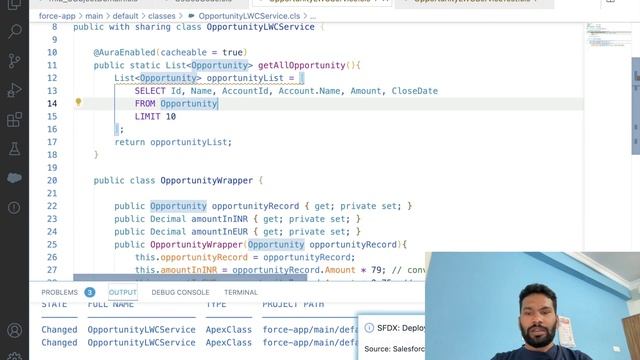Click line number 9 in the gutter
Screen dimensions: 640x360
[54, 40]
